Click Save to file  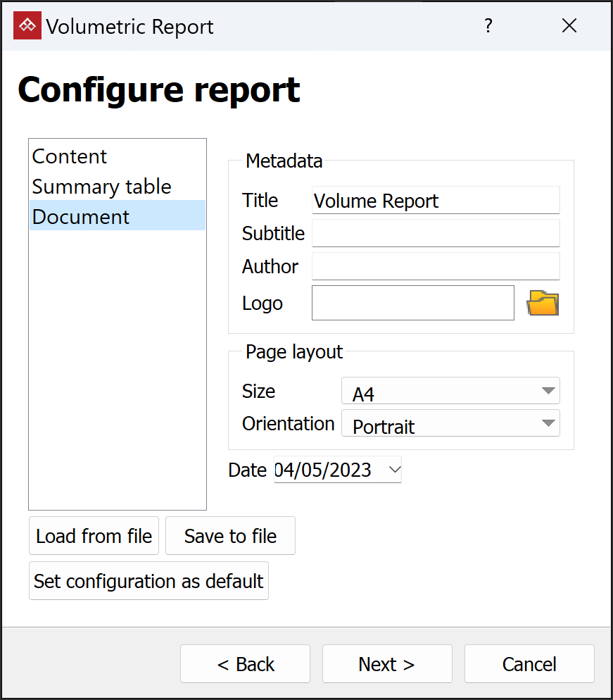coord(230,536)
